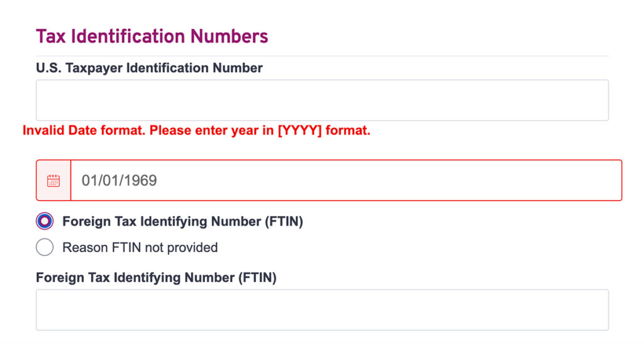Click the Reason FTIN not provided label text
The width and height of the screenshot is (644, 362).
tap(140, 248)
